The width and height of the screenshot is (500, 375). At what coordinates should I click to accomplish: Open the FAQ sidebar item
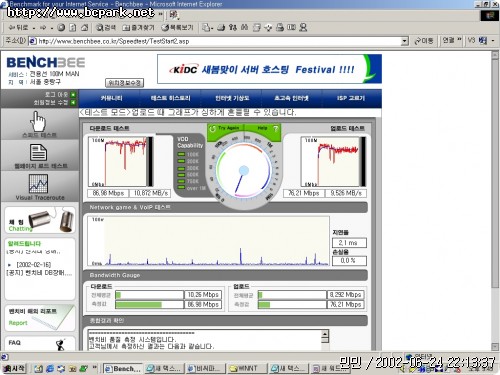(x=40, y=343)
